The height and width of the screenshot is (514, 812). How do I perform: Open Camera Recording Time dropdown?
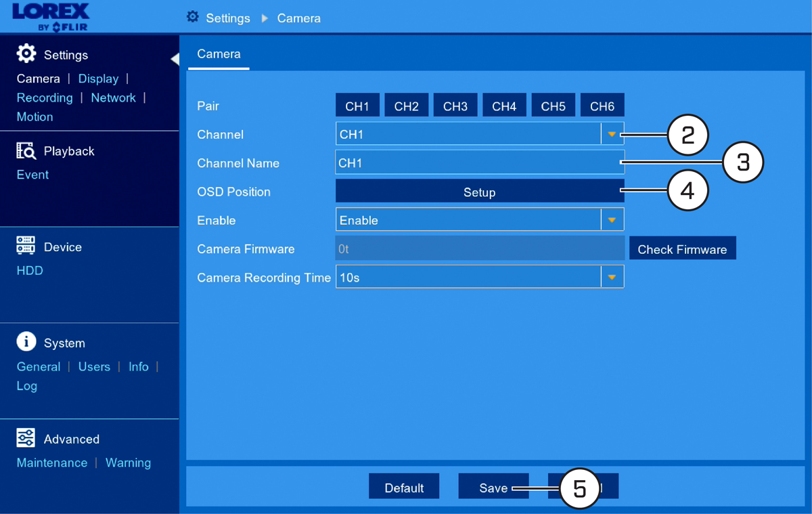480,277
